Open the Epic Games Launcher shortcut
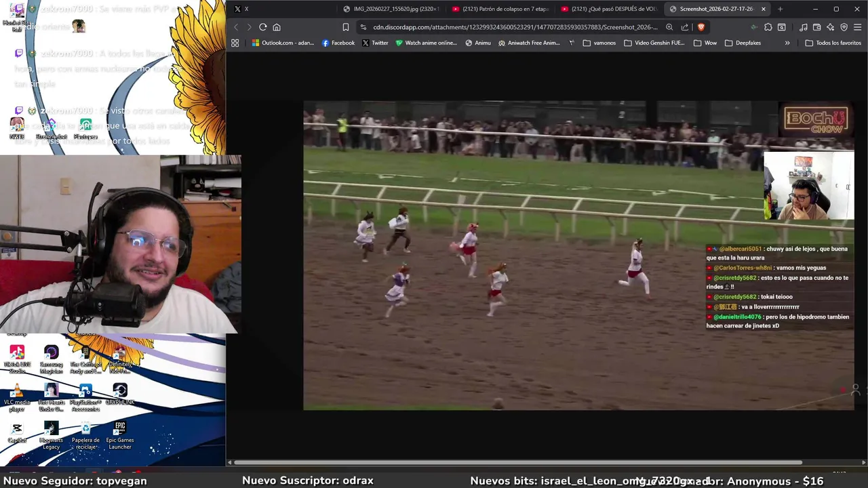The height and width of the screenshot is (488, 868). tap(120, 436)
